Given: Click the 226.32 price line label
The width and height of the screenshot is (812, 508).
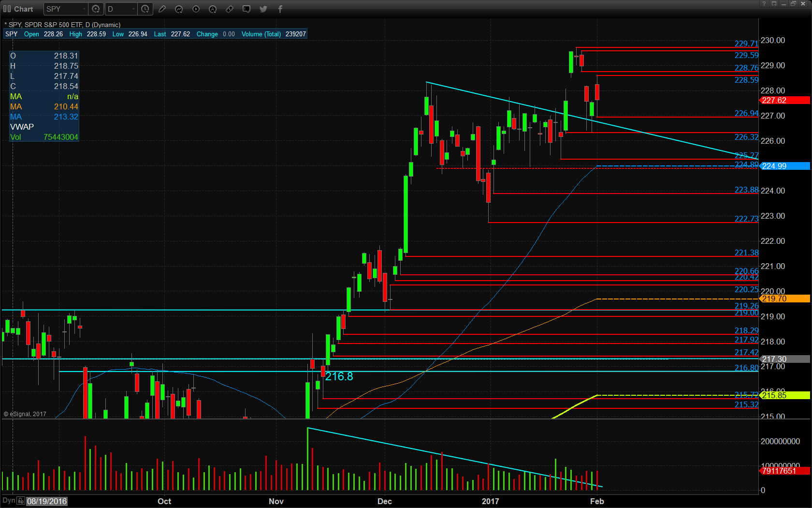Looking at the screenshot, I should pyautogui.click(x=747, y=137).
